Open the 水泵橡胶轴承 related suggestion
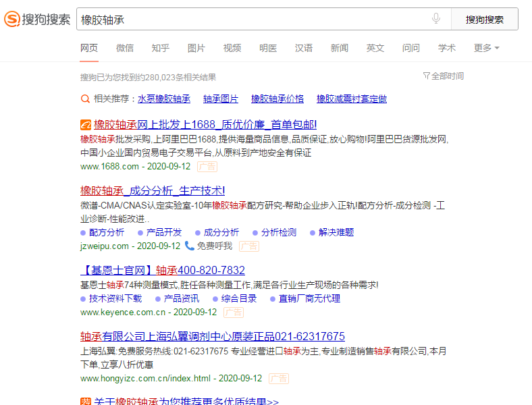The width and height of the screenshot is (532, 405). point(164,99)
